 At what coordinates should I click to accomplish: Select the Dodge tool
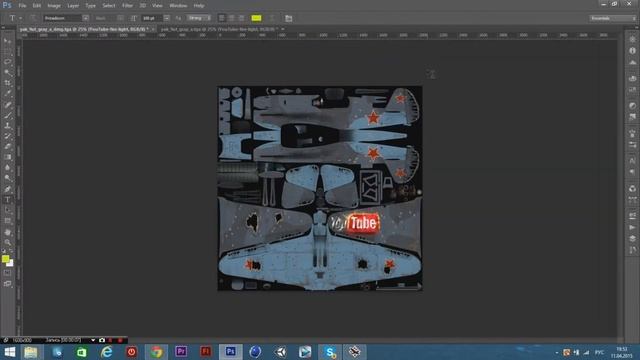[7, 179]
